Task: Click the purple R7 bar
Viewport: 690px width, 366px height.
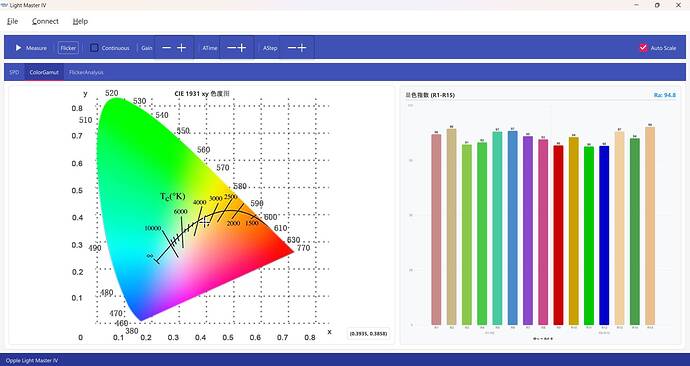Action: 528,231
